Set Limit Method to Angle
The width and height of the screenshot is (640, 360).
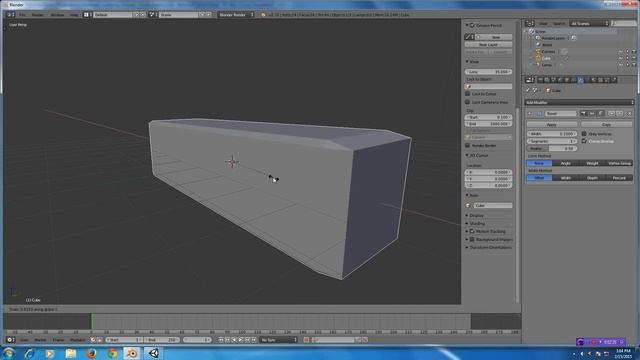566,163
